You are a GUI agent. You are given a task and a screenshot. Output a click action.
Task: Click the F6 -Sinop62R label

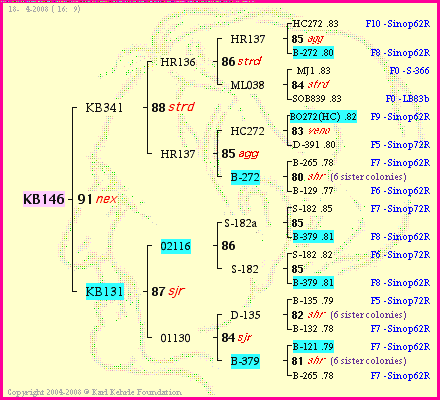[400, 191]
